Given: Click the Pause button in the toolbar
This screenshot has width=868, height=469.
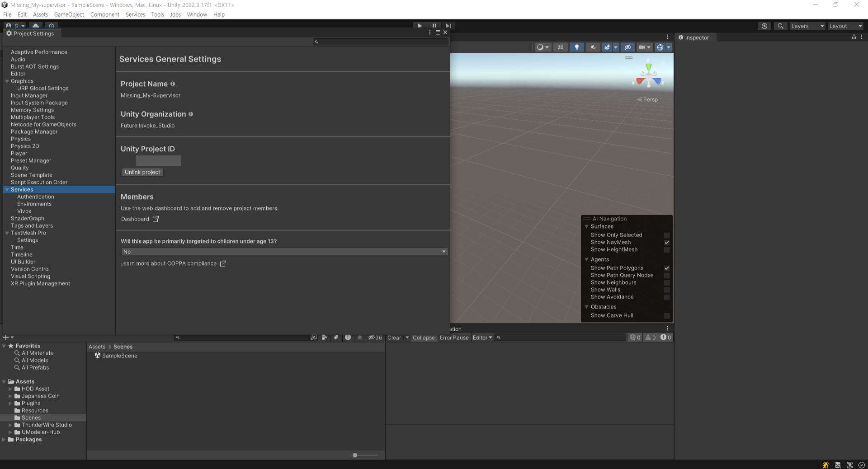Looking at the screenshot, I should [x=434, y=26].
